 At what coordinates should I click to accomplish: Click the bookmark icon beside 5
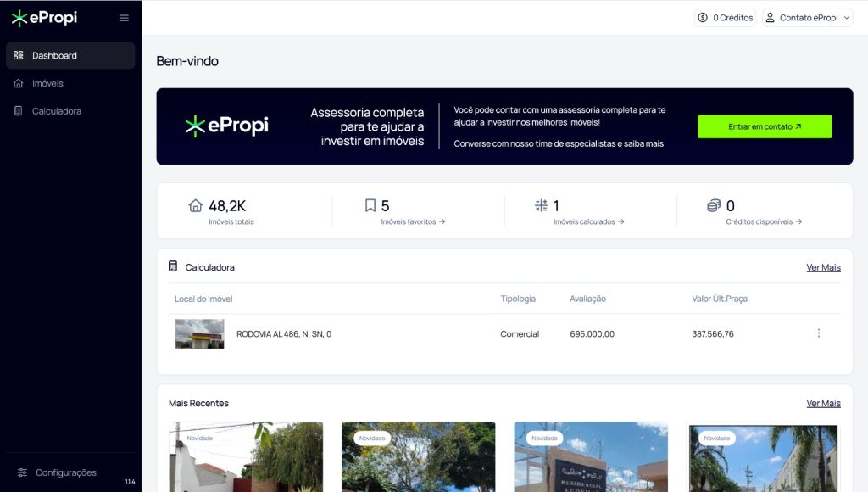(370, 205)
